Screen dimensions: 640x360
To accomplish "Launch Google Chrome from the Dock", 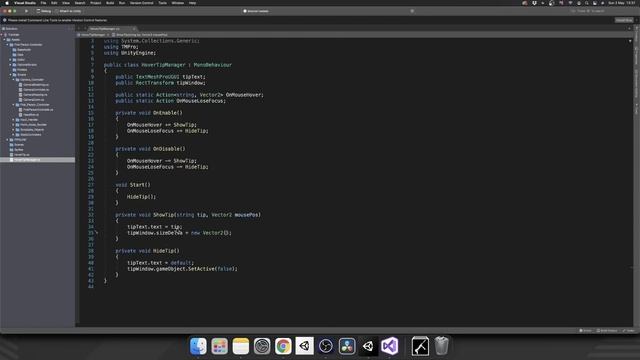I will pos(283,346).
